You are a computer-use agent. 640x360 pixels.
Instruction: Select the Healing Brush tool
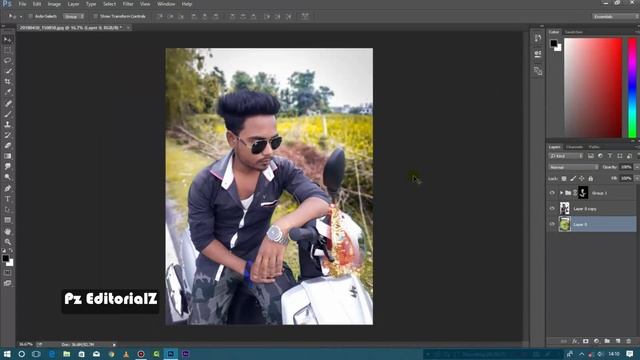pos(7,103)
